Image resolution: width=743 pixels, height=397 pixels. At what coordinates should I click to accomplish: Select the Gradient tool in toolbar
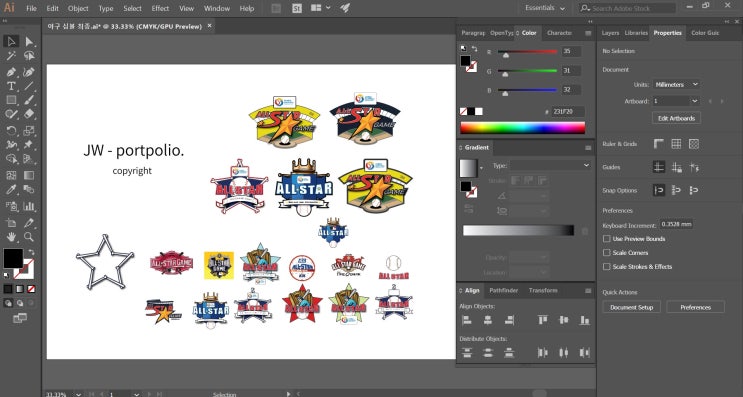click(29, 175)
